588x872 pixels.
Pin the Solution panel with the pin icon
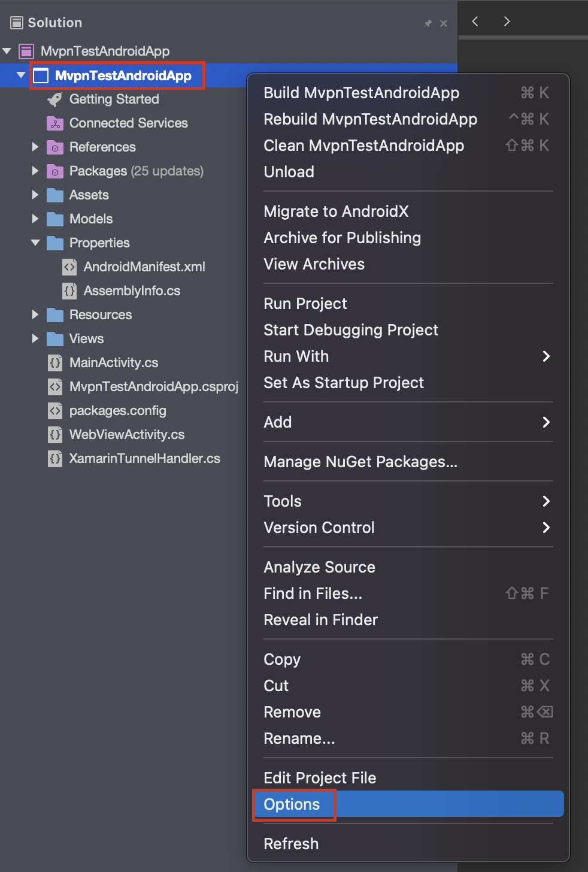(x=428, y=23)
